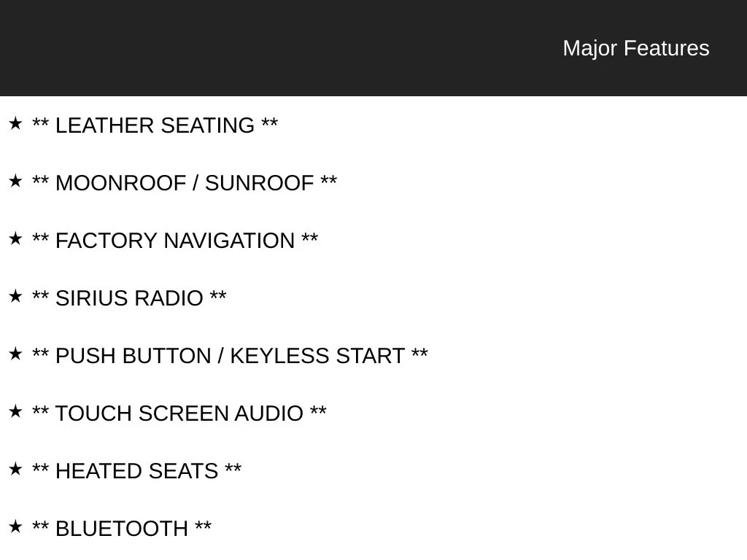Click the KEYLESS START words in the list

coord(317,356)
